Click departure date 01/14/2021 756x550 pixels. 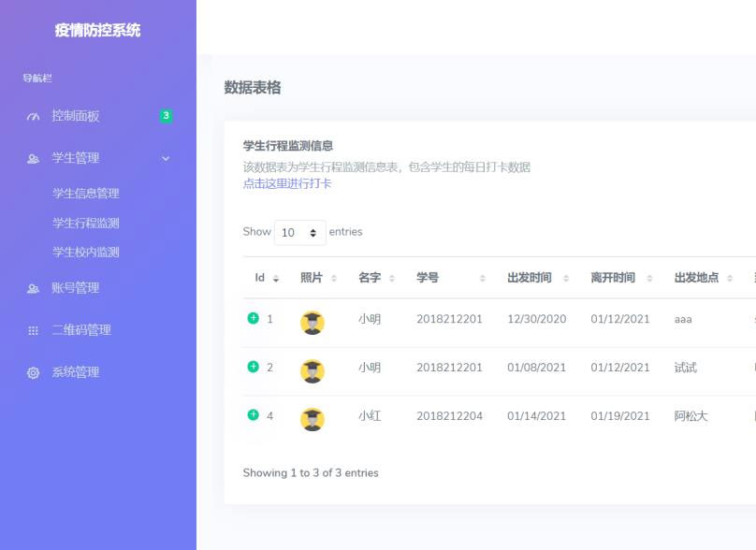pos(537,416)
